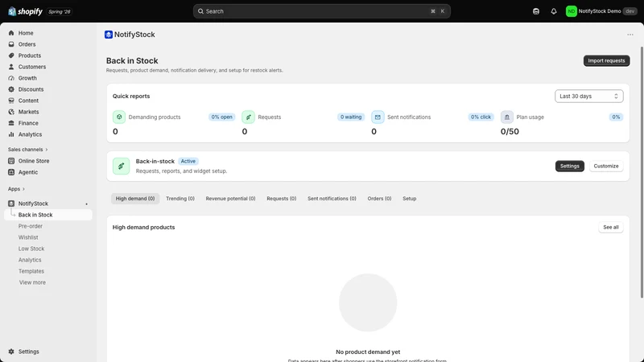Click the Plan usage icon
The height and width of the screenshot is (362, 644).
point(507,117)
